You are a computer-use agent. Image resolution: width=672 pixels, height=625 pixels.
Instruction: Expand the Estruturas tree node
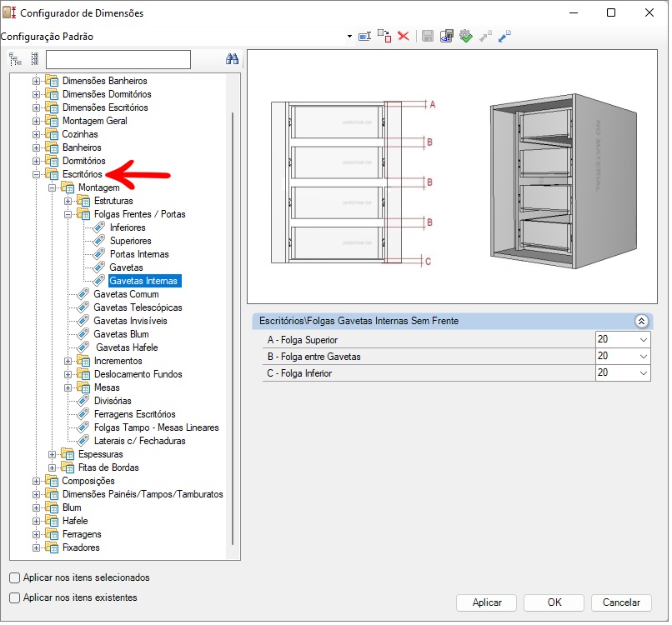tap(68, 201)
